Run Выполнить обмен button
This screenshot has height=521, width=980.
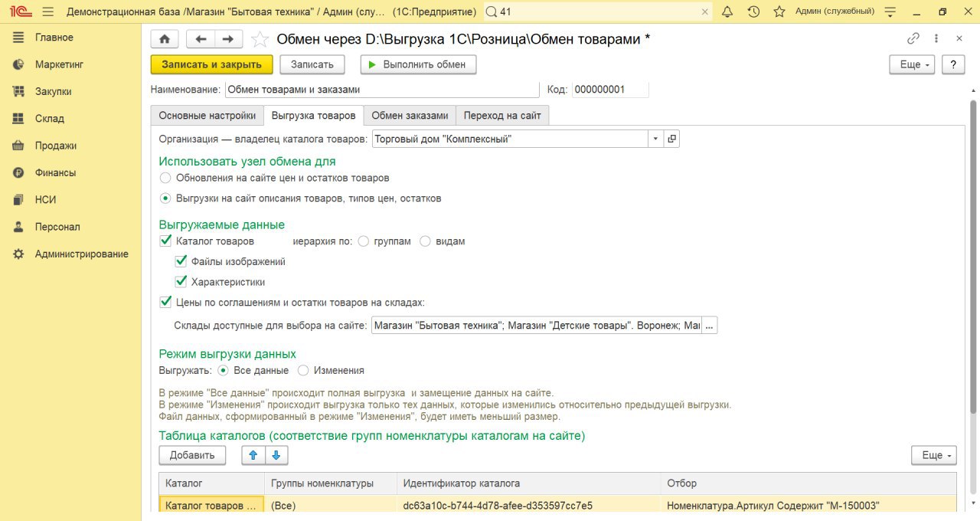pos(418,64)
